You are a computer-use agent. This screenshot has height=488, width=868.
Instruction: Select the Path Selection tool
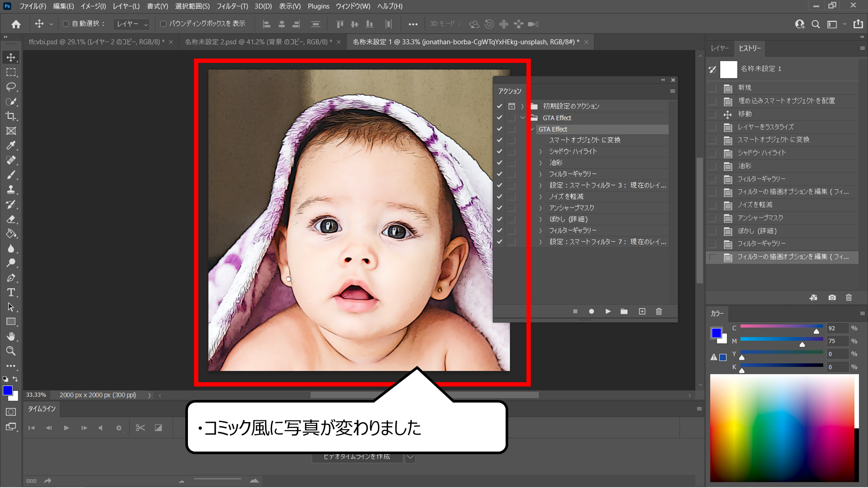point(11,307)
